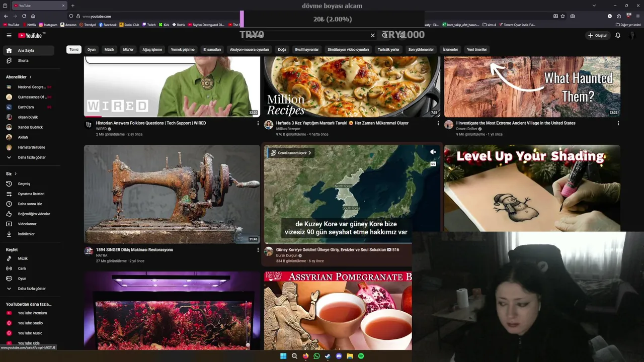Open the Netflix bookmark
This screenshot has height=362, width=644.
(29, 25)
